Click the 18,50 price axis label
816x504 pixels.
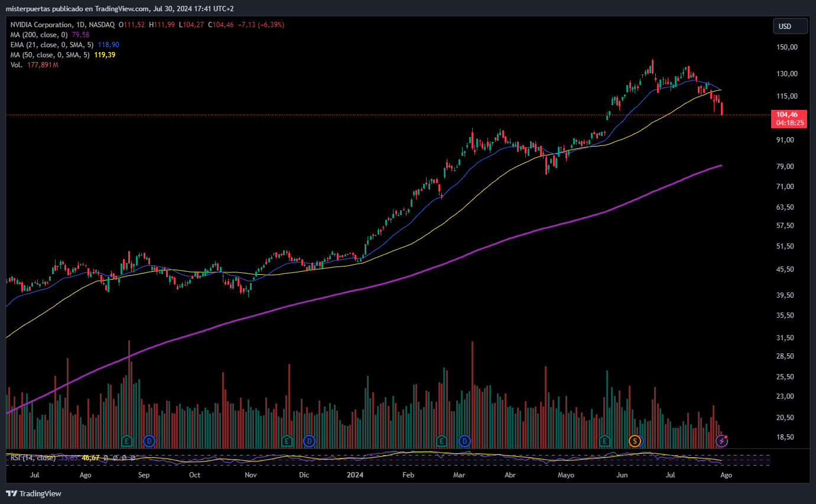pos(784,437)
